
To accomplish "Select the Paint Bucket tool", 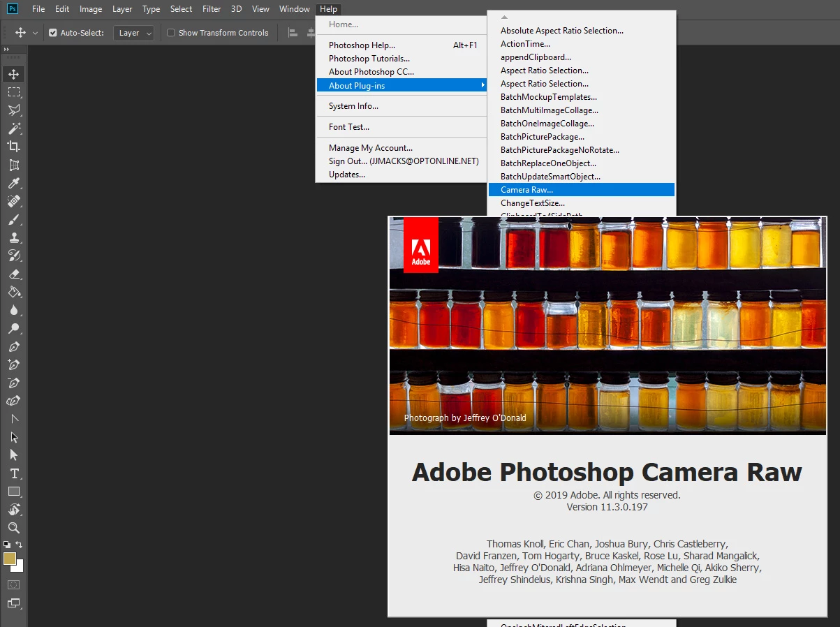I will (x=14, y=292).
